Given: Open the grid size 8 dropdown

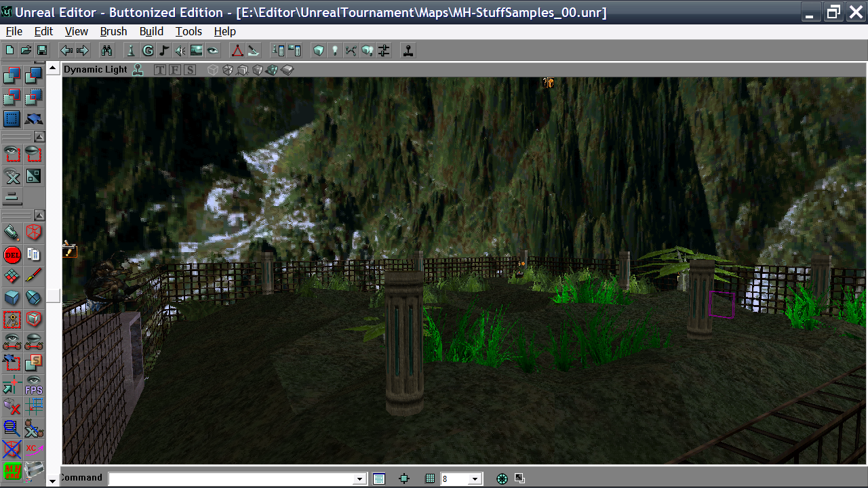Looking at the screenshot, I should [x=475, y=479].
